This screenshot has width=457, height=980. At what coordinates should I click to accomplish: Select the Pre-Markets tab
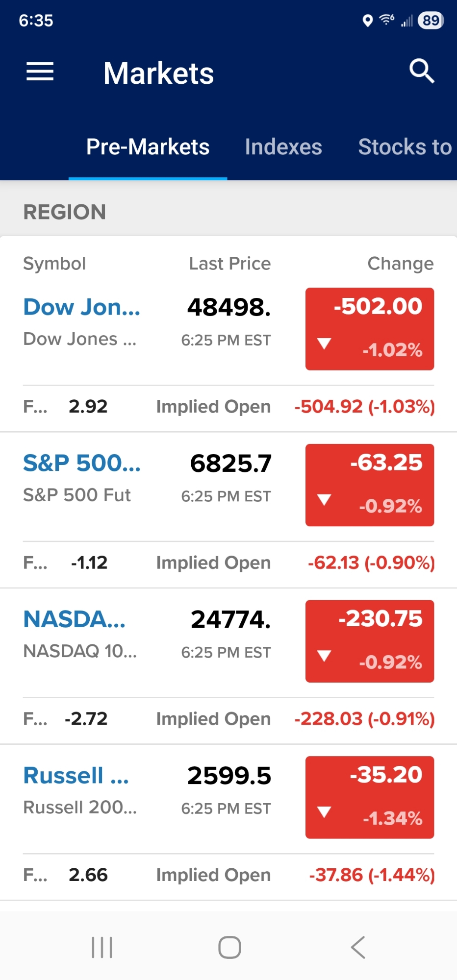tap(148, 147)
